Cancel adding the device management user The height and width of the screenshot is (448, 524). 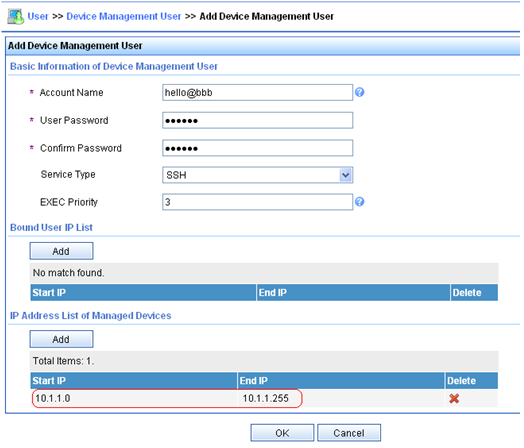point(349,433)
